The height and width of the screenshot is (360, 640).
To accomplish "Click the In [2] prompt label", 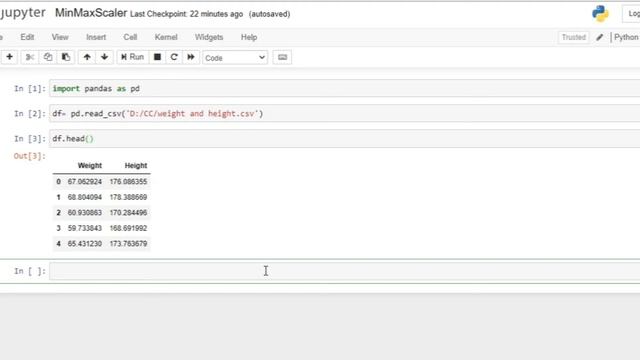I will (x=30, y=113).
